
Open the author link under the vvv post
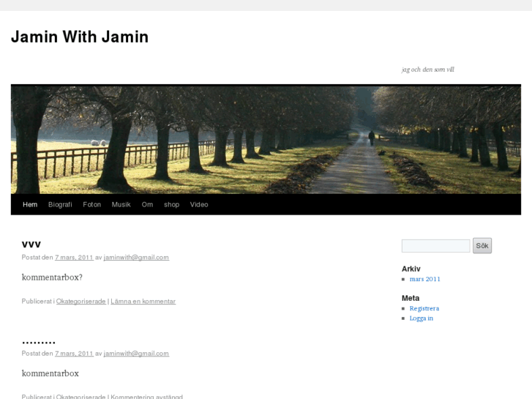pyautogui.click(x=136, y=258)
